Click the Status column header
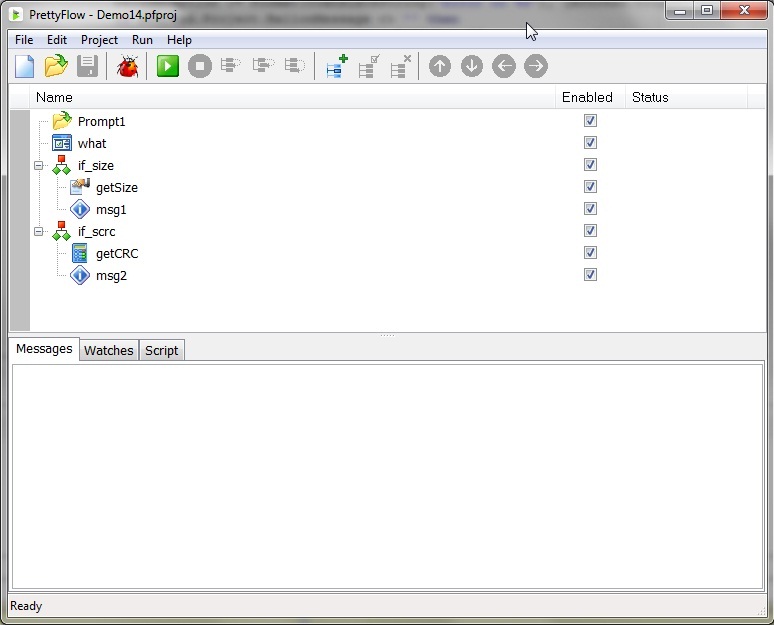This screenshot has width=774, height=625. 687,97
